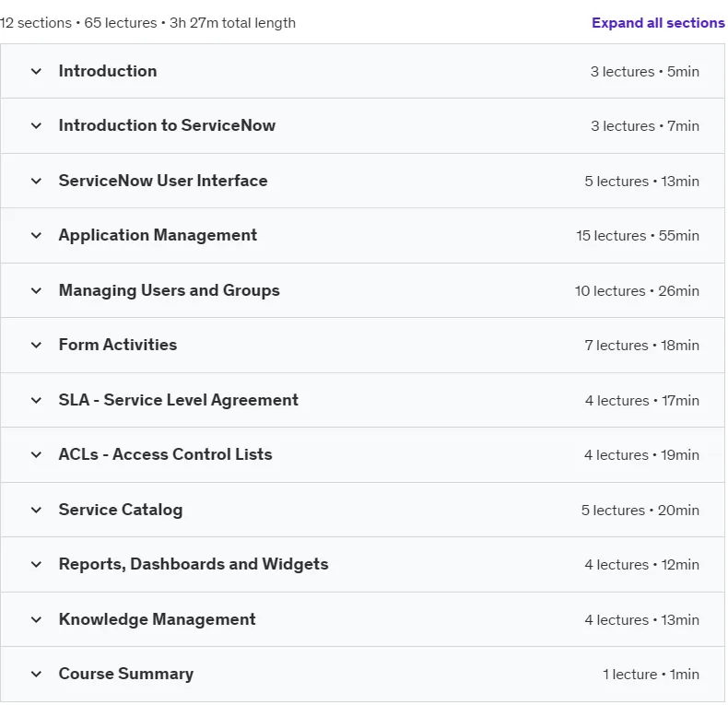The image size is (728, 705).
Task: Expand the Introduction section chevron
Action: click(36, 72)
